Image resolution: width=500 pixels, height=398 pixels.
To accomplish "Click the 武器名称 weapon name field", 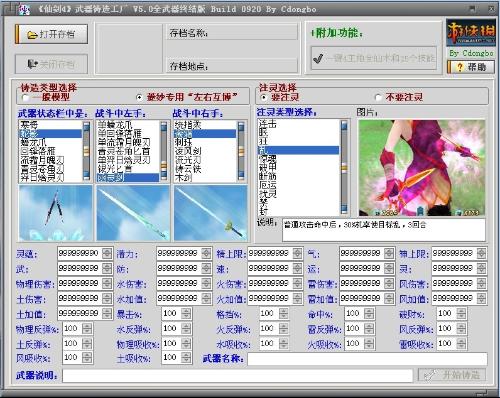I will (367, 359).
